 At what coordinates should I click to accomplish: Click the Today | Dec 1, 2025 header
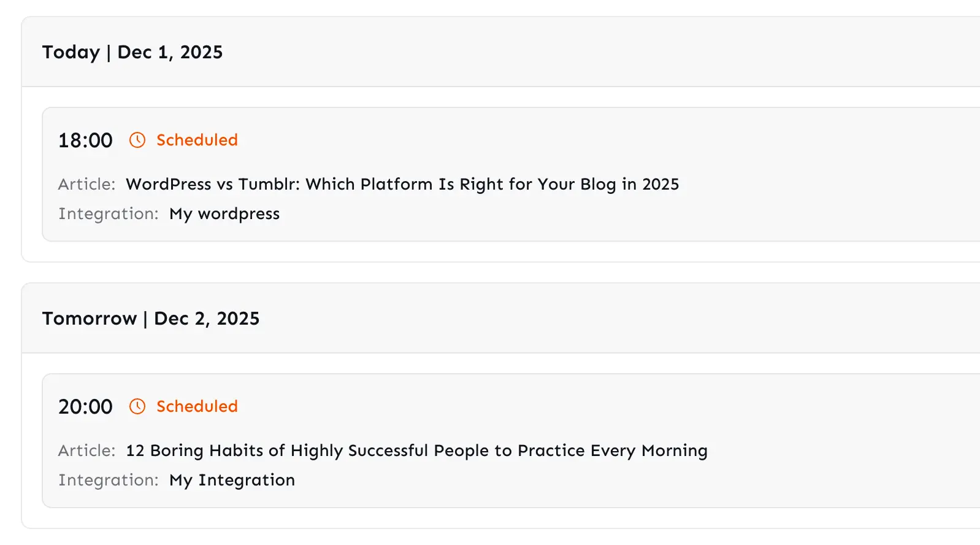[x=132, y=53]
